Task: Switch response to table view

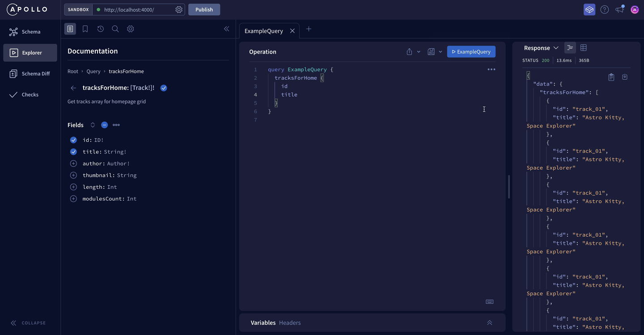Action: pos(584,48)
